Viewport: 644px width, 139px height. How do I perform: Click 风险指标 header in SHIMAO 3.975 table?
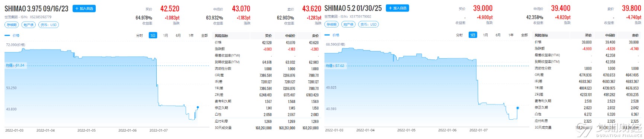pyautogui.click(x=221, y=36)
